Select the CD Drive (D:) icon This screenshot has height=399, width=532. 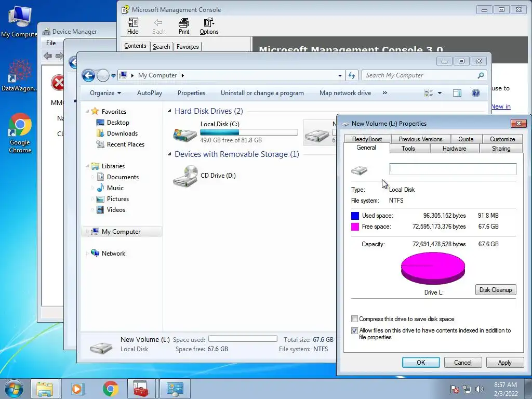tap(185, 176)
